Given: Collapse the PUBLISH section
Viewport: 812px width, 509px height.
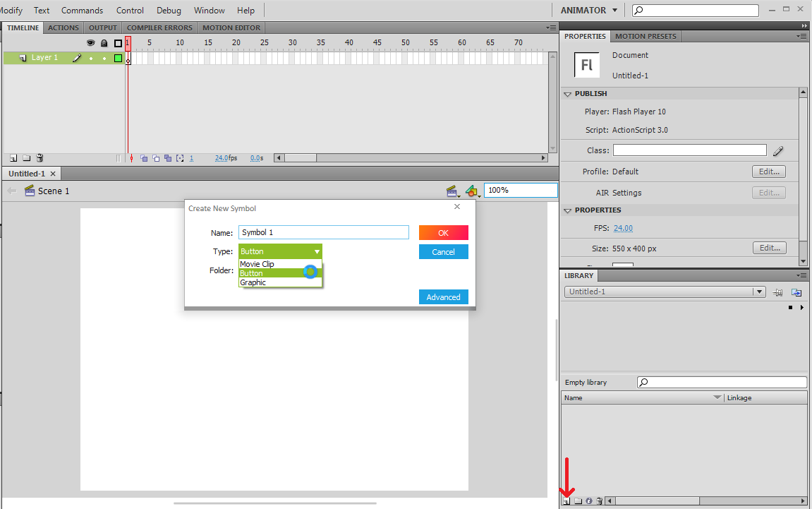Looking at the screenshot, I should [x=568, y=94].
